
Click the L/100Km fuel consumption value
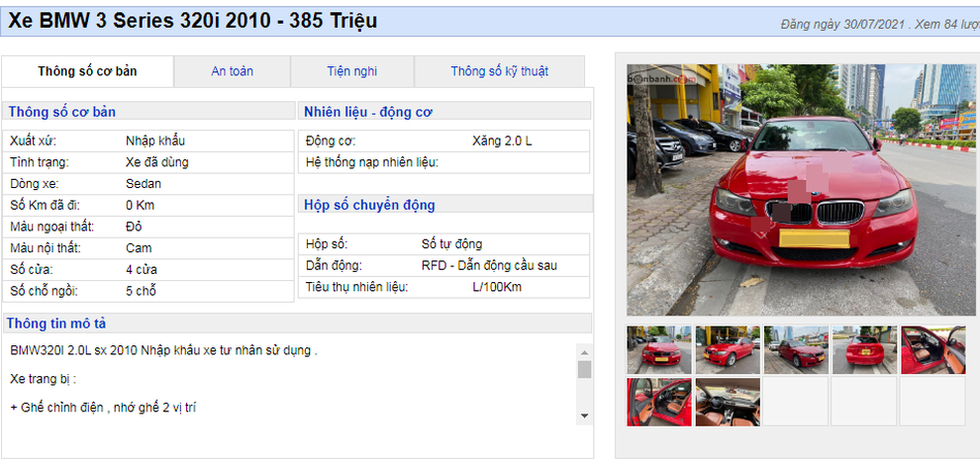point(497,287)
